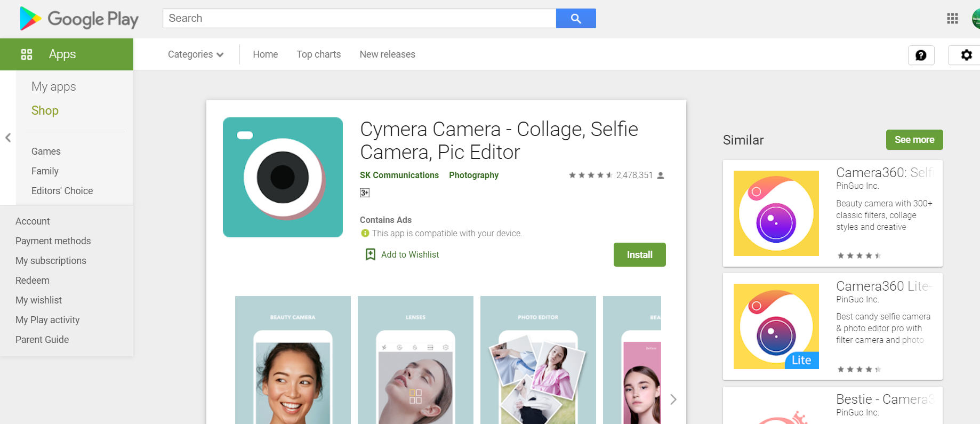
Task: Open the Parent Guide
Action: (x=42, y=340)
